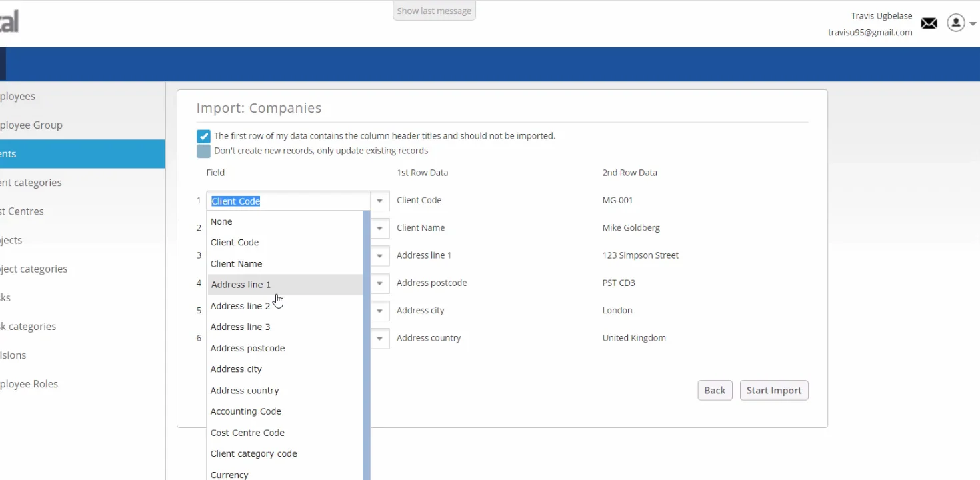This screenshot has height=480, width=980.
Task: Open Employee Roles in the sidebar
Action: [x=83, y=384]
